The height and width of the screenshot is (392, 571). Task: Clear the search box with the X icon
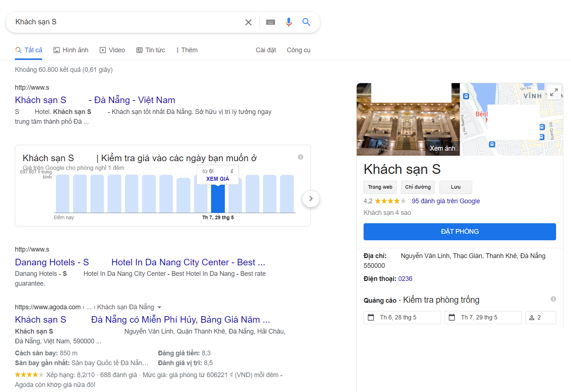tap(248, 23)
